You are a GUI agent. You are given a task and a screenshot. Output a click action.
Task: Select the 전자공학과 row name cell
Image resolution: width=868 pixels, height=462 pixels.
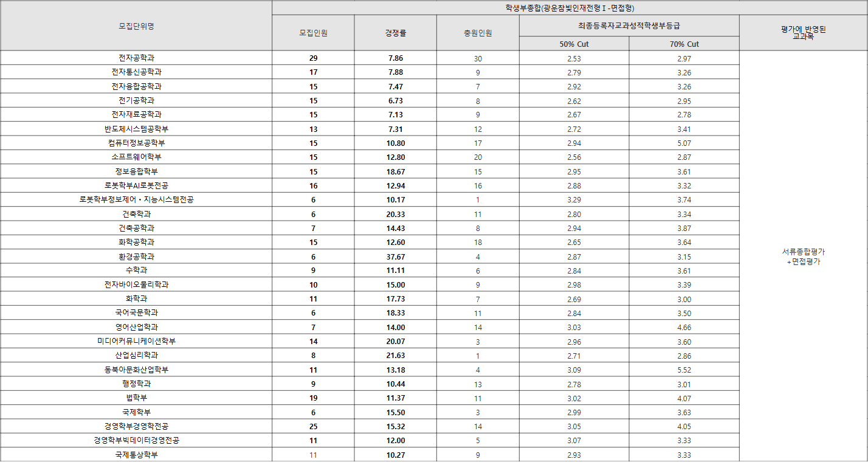pyautogui.click(x=136, y=58)
